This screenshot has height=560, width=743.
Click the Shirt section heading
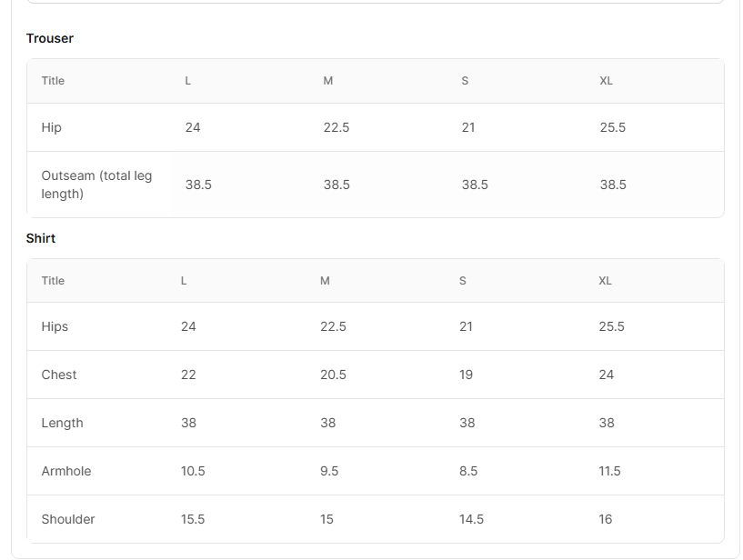coord(41,238)
